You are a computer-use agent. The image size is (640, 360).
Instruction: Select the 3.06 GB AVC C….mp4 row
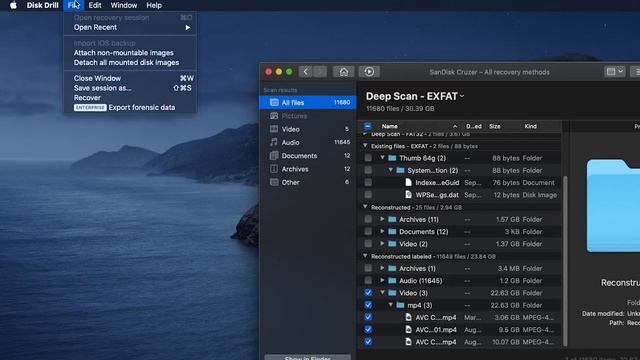click(460, 317)
